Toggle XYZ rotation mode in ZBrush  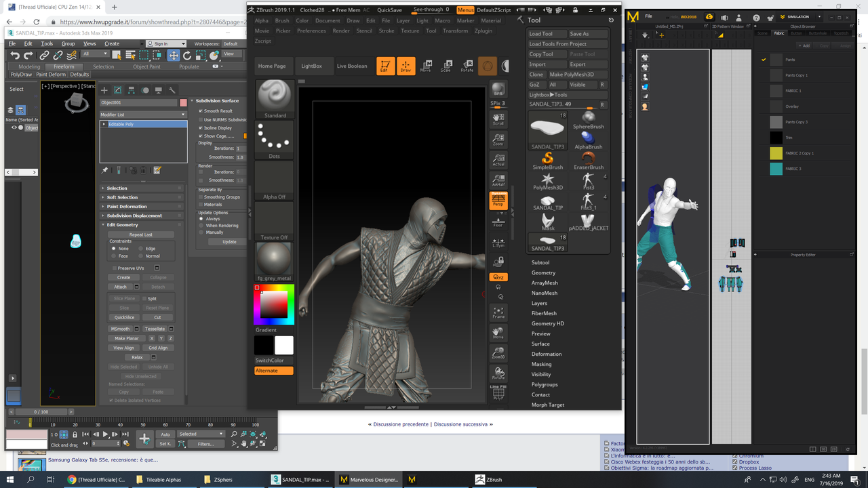click(x=498, y=277)
